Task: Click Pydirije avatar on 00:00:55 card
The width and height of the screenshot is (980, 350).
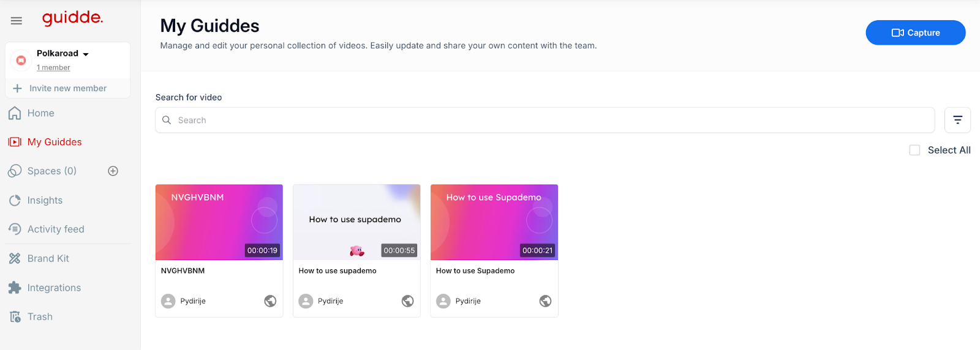Action: (306, 301)
